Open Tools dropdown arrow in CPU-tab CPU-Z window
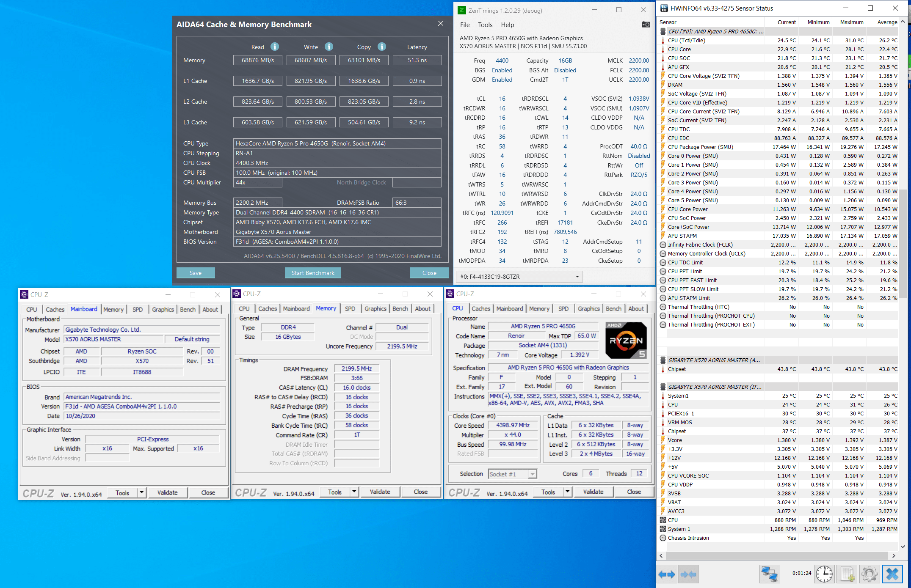The height and width of the screenshot is (588, 911). [x=568, y=492]
